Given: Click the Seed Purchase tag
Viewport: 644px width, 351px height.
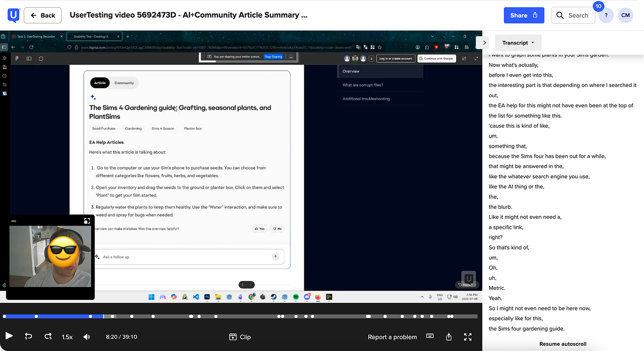Looking at the screenshot, I should [104, 129].
